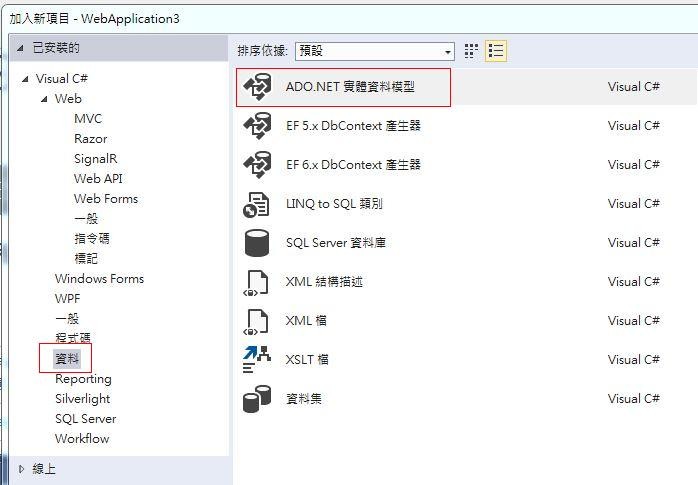Click the XSLT 檔 icon
698x485 pixels.
coord(256,359)
